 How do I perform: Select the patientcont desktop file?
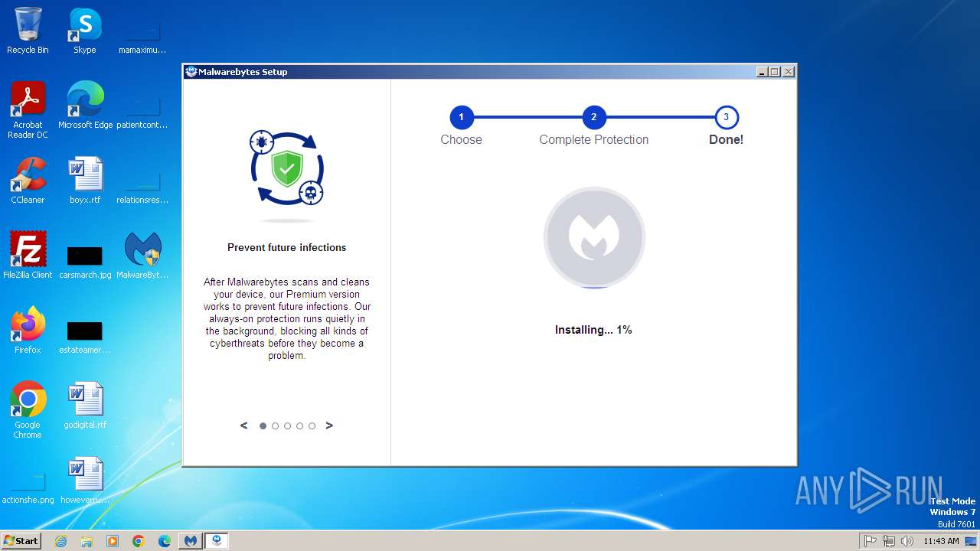coord(142,112)
